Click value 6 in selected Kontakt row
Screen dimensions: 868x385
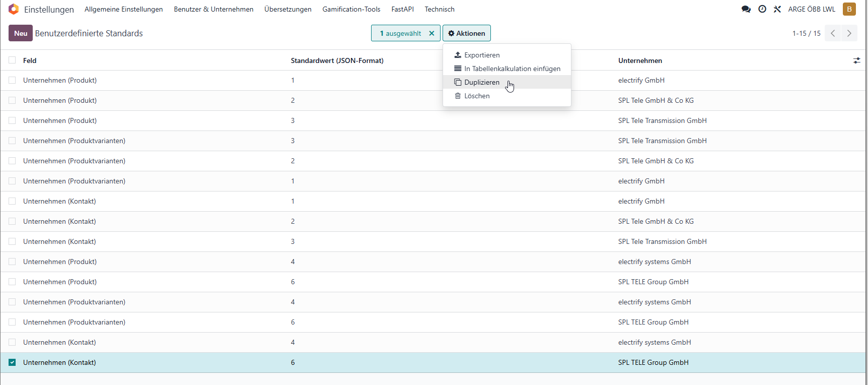[x=293, y=362]
